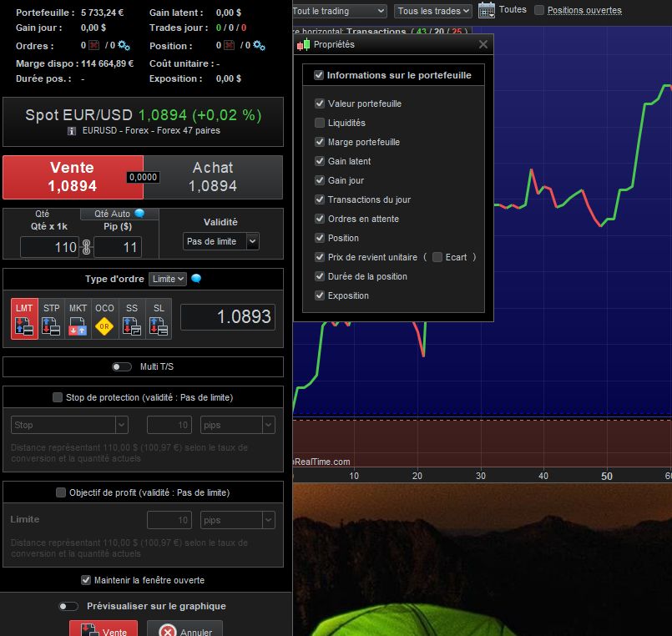Open the Type d'ordre help bubble icon
The image size is (672, 636).
tap(196, 279)
